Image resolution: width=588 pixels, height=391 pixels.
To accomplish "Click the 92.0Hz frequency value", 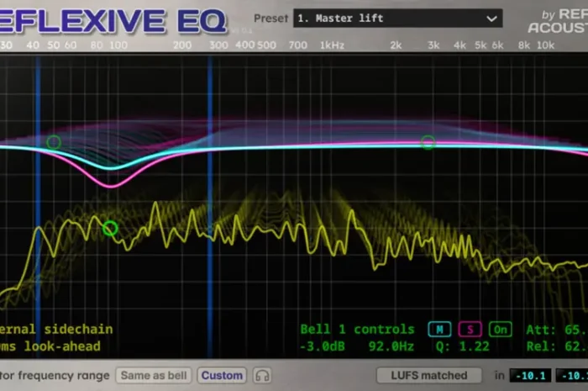I will (x=391, y=346).
